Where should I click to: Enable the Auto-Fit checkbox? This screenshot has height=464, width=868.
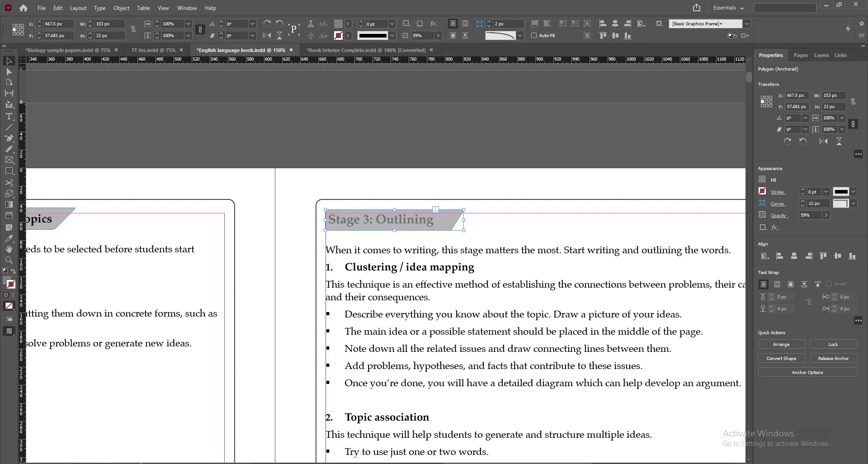pyautogui.click(x=534, y=35)
